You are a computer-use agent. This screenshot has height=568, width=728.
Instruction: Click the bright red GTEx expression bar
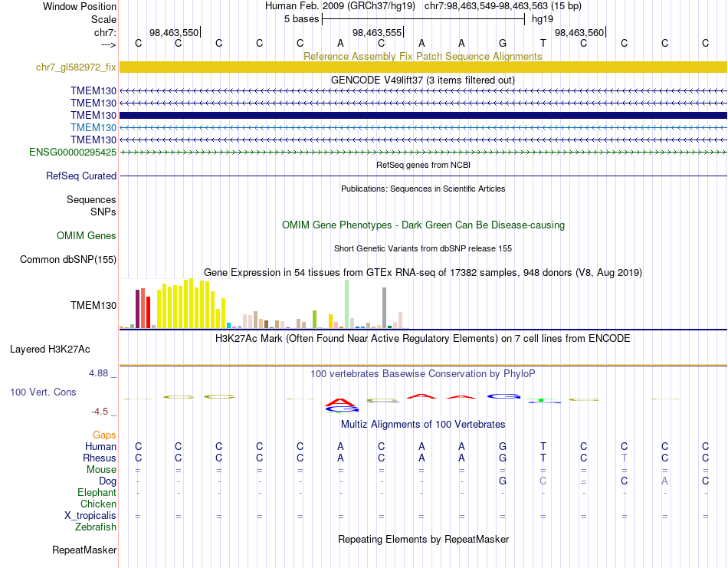click(149, 313)
